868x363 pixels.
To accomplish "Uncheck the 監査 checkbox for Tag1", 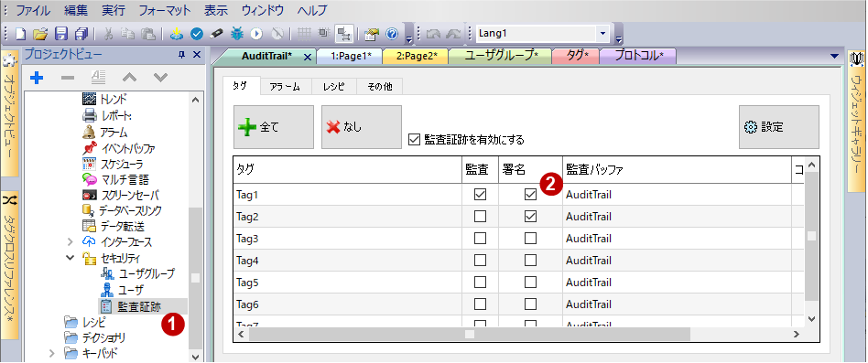I will pyautogui.click(x=481, y=195).
